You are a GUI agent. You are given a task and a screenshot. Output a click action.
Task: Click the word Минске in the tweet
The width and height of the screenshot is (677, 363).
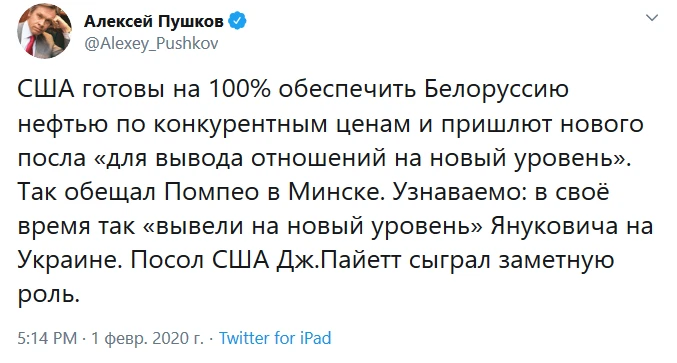point(336,192)
